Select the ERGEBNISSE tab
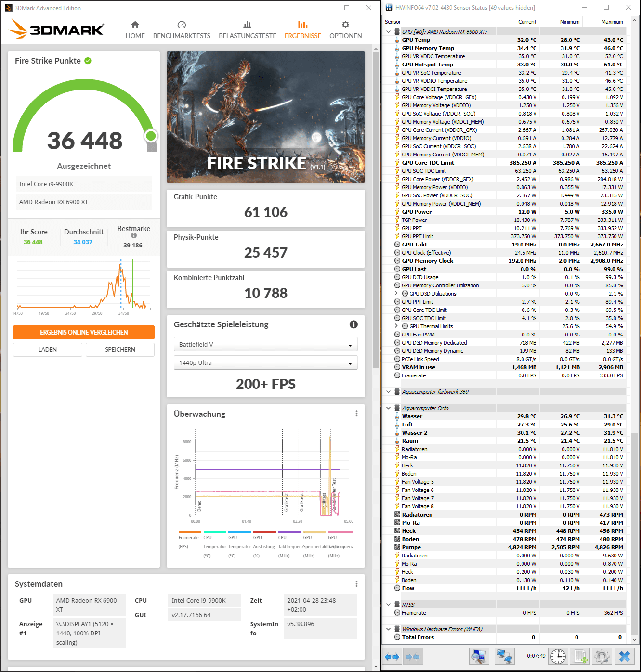This screenshot has height=672, width=641. (302, 30)
